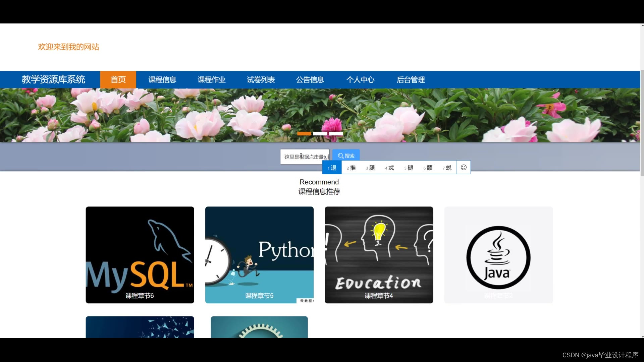This screenshot has width=644, height=362.
Task: Click the magnifier icon on the search button
Action: 340,156
